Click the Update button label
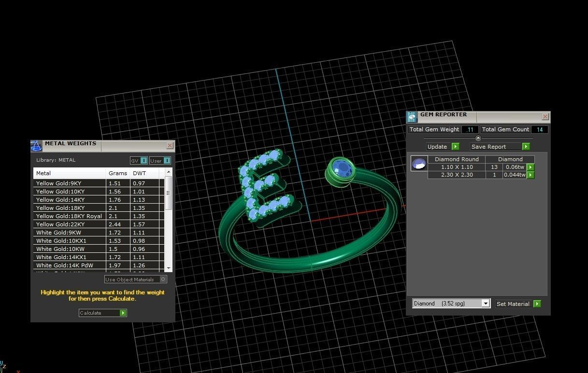The height and width of the screenshot is (373, 588). point(438,147)
